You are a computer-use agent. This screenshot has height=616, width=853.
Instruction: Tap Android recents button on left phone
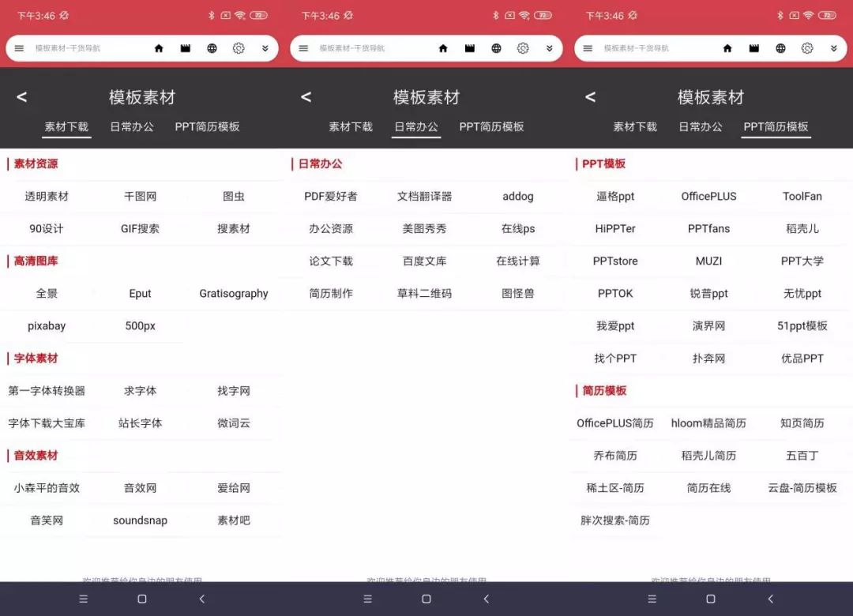coord(83,599)
